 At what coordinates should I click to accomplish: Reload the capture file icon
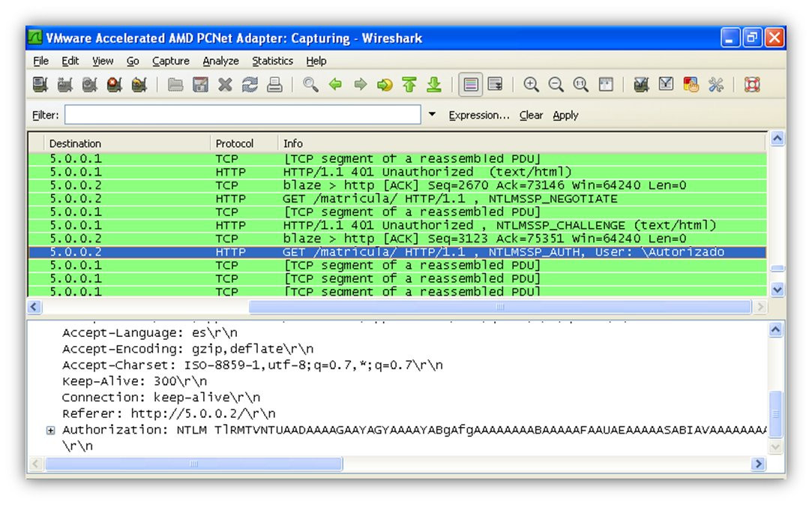(250, 85)
